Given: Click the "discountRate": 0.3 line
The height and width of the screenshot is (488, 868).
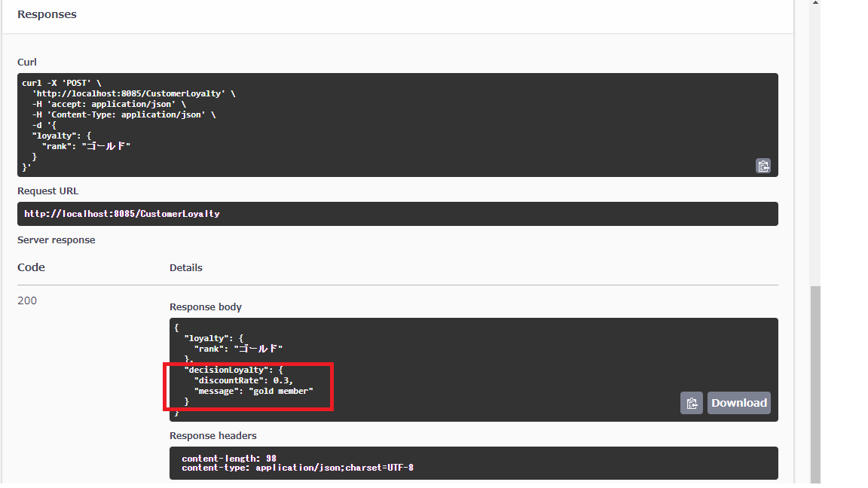Looking at the screenshot, I should [x=243, y=380].
